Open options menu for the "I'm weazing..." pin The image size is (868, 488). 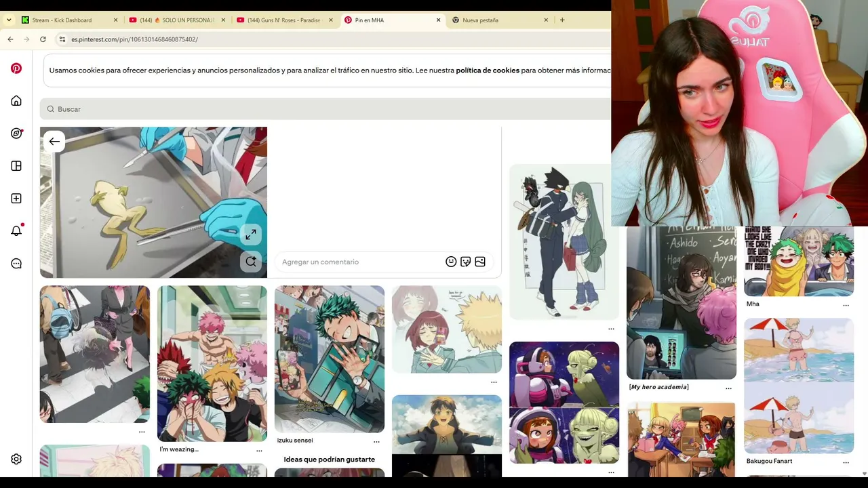point(259,450)
